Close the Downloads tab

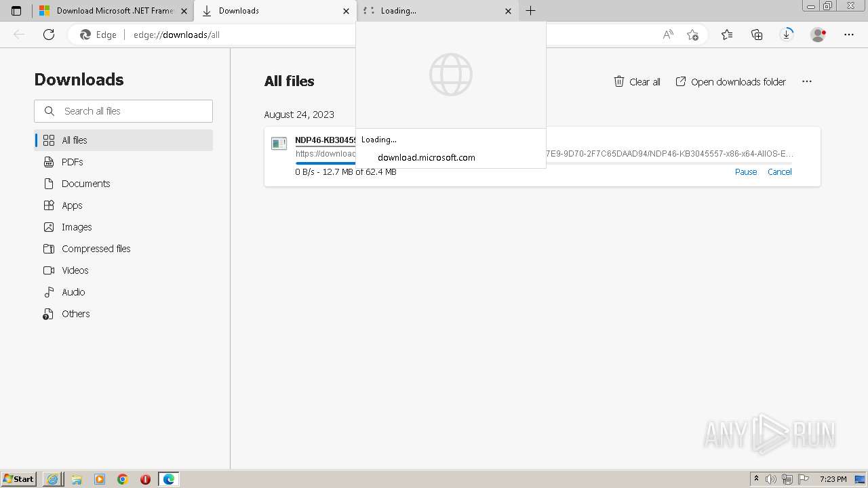[346, 11]
